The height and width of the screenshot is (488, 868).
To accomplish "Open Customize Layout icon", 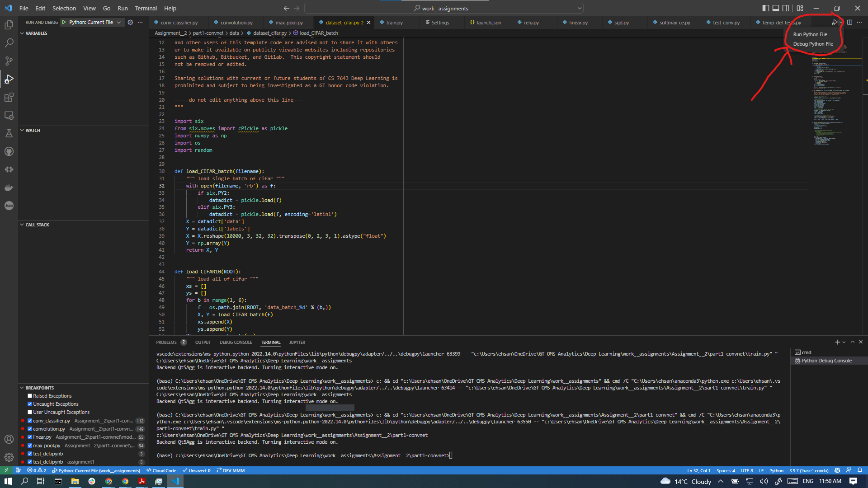I will tap(800, 8).
